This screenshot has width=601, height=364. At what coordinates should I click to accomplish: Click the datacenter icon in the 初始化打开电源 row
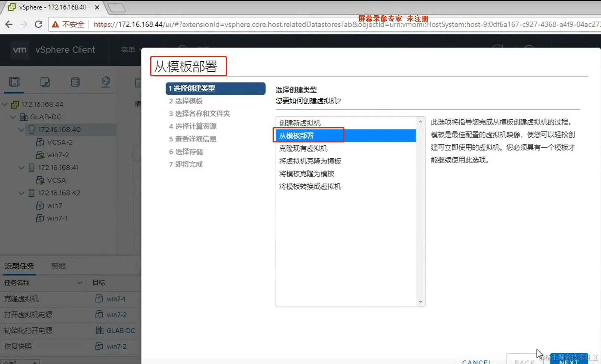(x=100, y=331)
